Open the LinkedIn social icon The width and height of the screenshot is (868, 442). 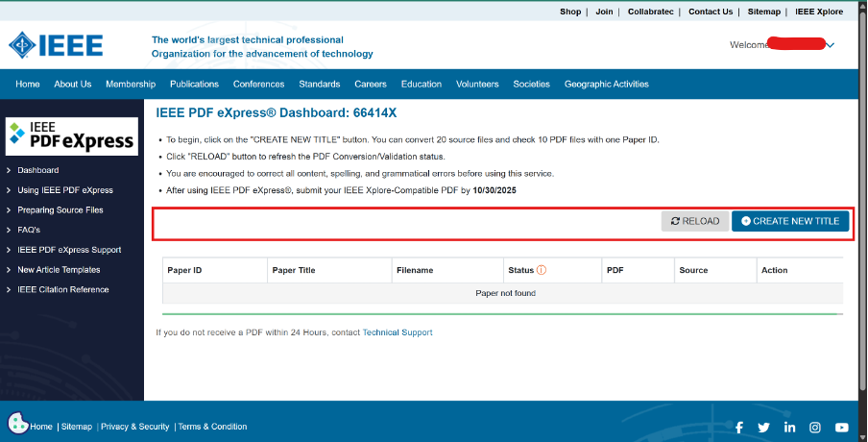[x=789, y=427]
